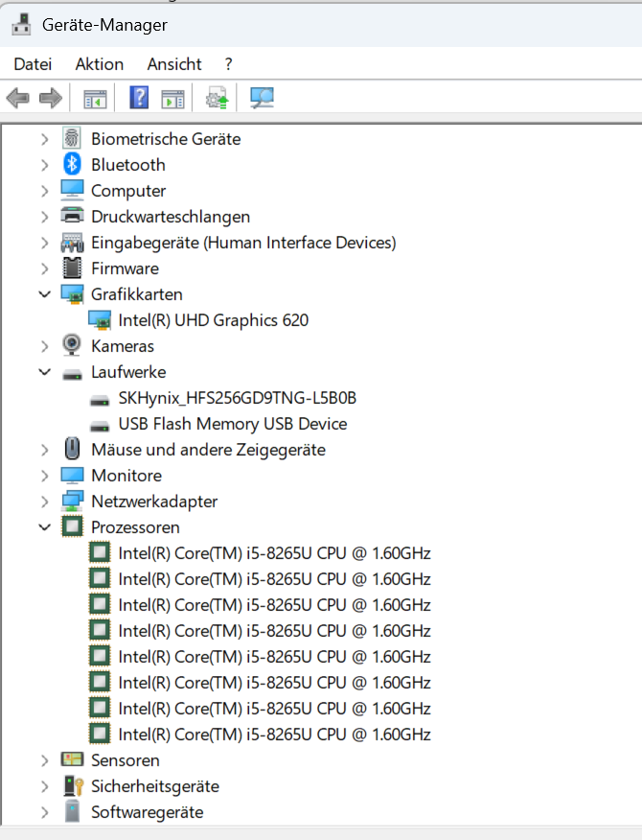The width and height of the screenshot is (642, 840).
Task: Select the Druckwarteschlangen label
Action: [x=171, y=217]
